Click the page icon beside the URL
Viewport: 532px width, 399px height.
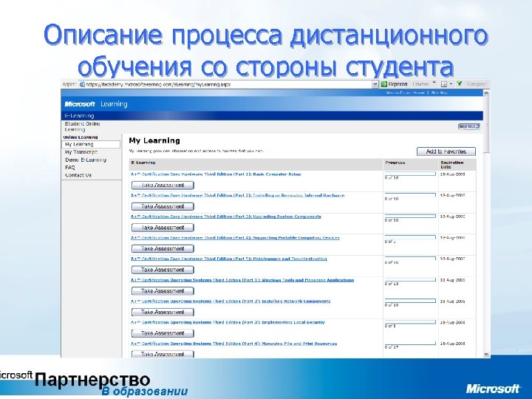[82, 84]
